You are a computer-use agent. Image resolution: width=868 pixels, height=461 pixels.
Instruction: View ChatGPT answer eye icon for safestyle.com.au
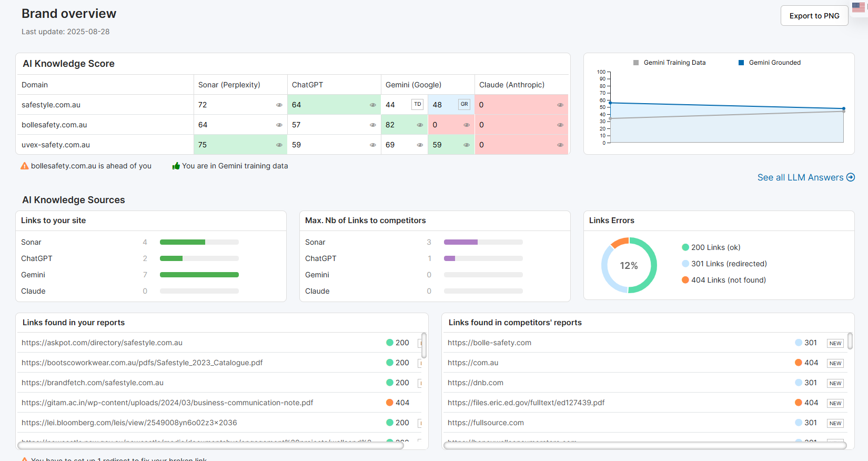click(x=373, y=105)
